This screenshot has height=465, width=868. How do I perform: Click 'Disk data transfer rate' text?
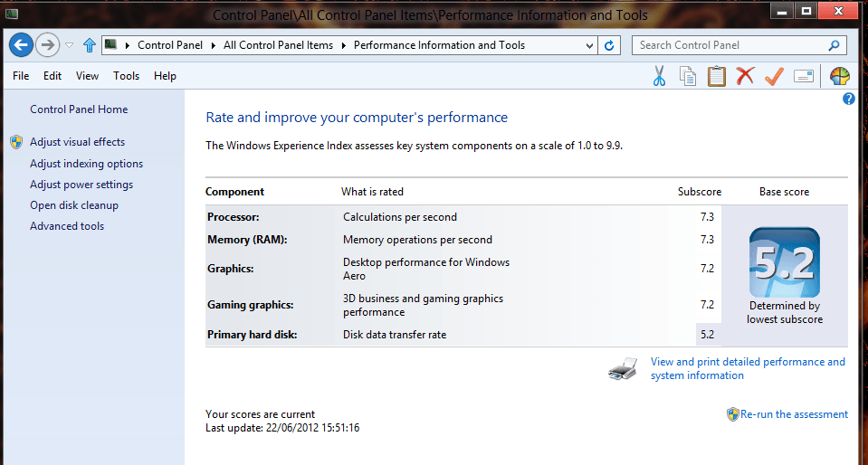tap(394, 335)
